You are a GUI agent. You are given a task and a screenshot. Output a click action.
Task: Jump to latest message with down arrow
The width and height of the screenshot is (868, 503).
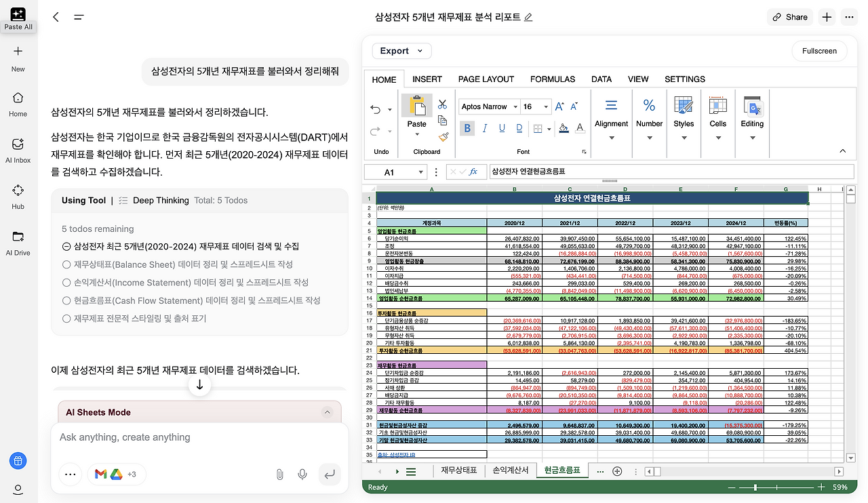pos(200,385)
